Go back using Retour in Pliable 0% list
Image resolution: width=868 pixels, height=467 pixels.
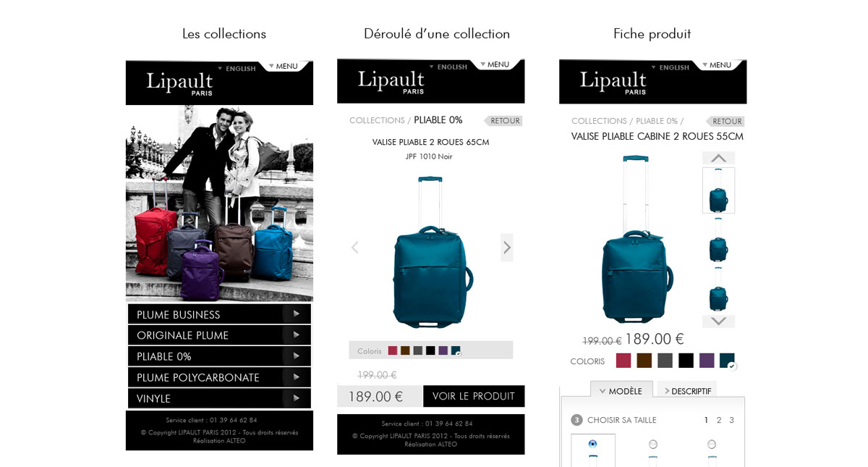point(503,121)
